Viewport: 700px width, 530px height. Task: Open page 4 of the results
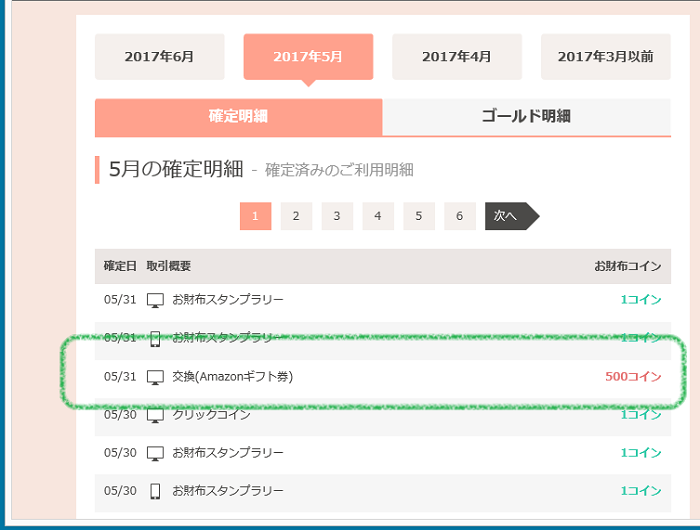(378, 216)
